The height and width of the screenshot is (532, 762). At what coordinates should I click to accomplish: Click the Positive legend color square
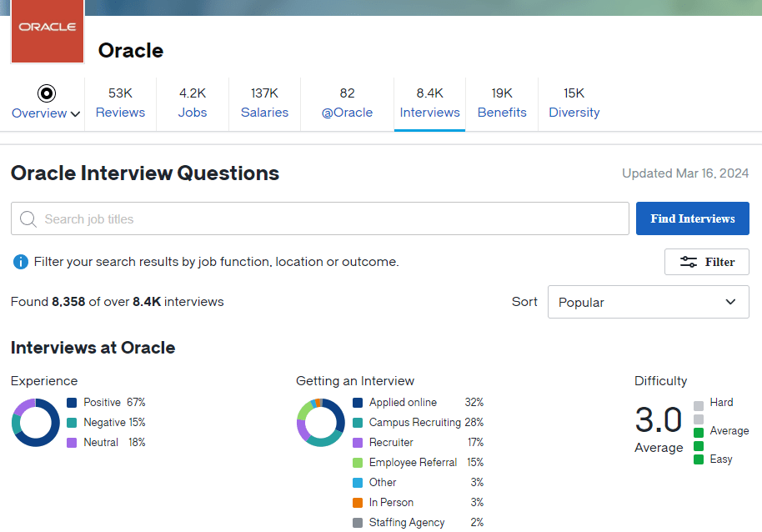coord(73,402)
